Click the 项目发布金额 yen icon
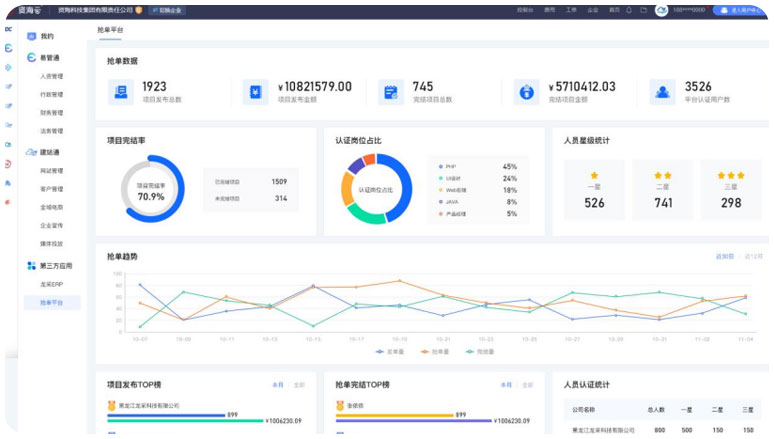Screen dimensions: 774x439 click(x=255, y=93)
